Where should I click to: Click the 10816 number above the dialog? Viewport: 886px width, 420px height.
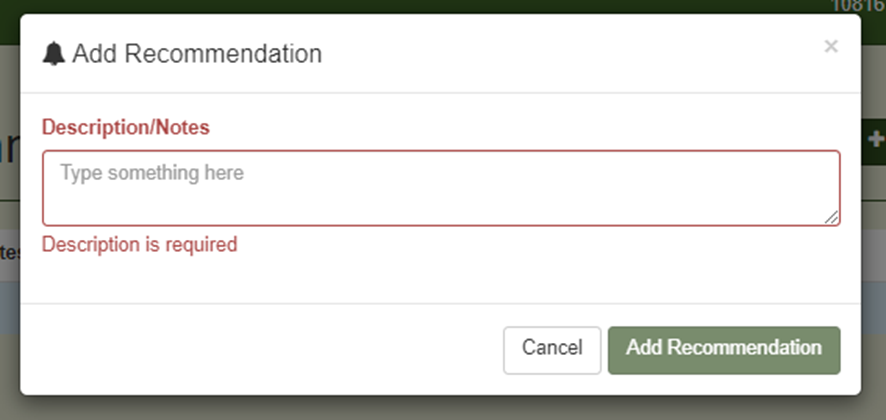pyautogui.click(x=858, y=6)
